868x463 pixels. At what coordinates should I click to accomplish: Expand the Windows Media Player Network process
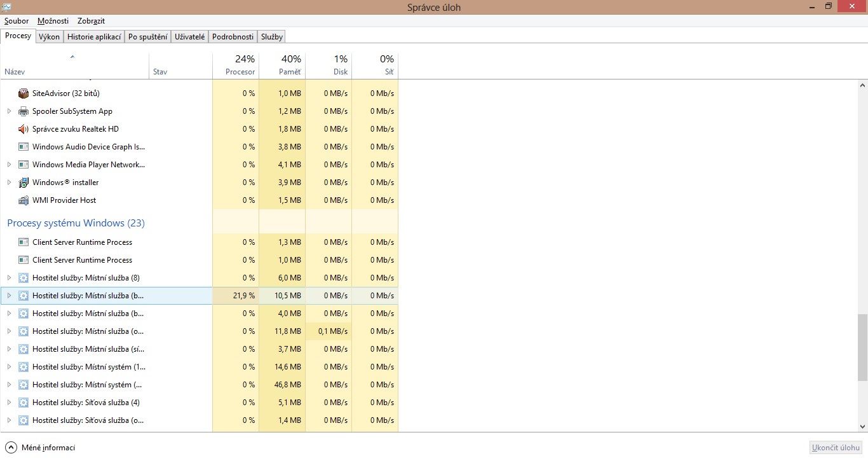coord(9,165)
